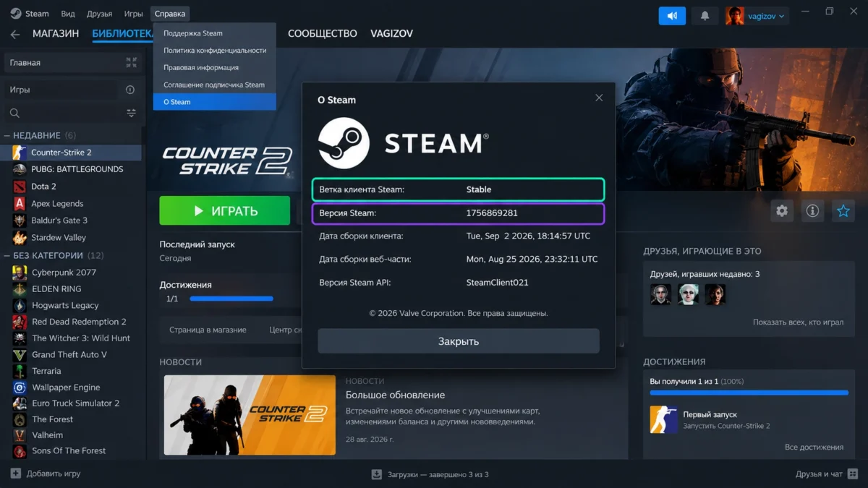Toggle the library grid view icon
The height and width of the screenshot is (488, 868).
click(131, 63)
